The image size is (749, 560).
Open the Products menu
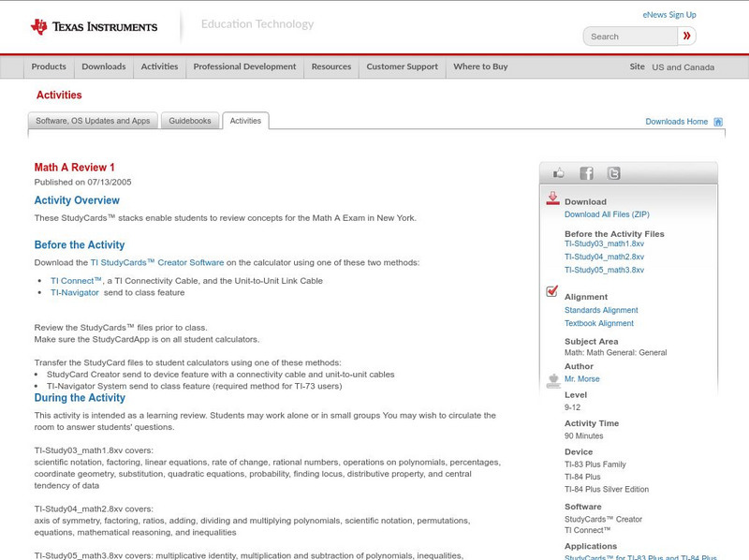pos(49,66)
